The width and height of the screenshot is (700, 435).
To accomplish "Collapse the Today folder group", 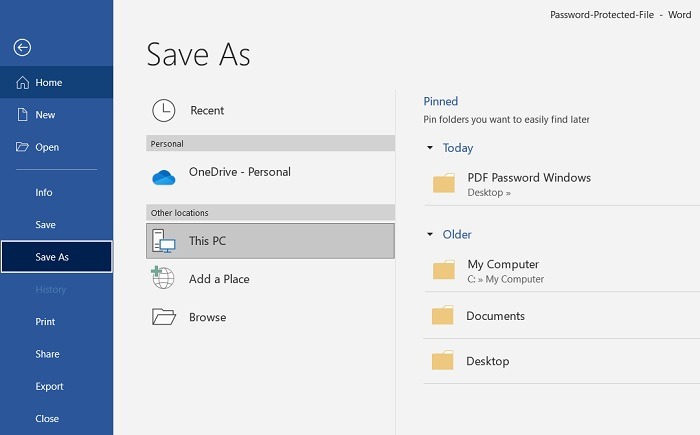I will tap(430, 148).
